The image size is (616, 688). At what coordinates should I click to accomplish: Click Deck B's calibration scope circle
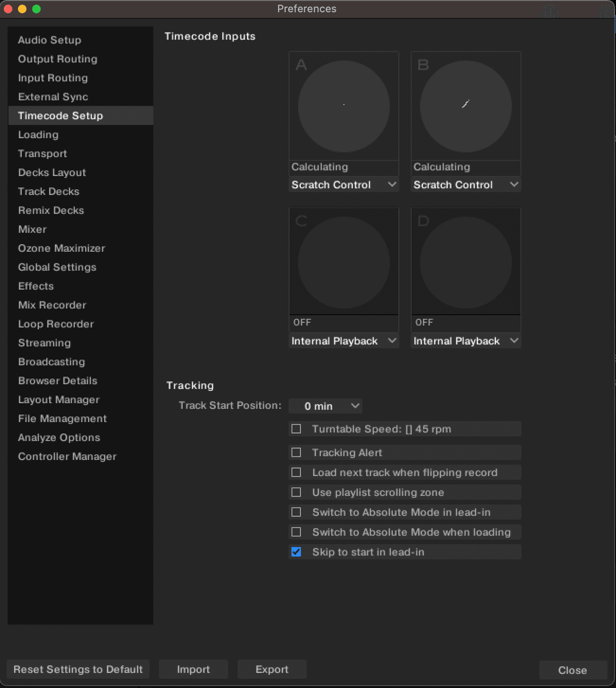[465, 106]
